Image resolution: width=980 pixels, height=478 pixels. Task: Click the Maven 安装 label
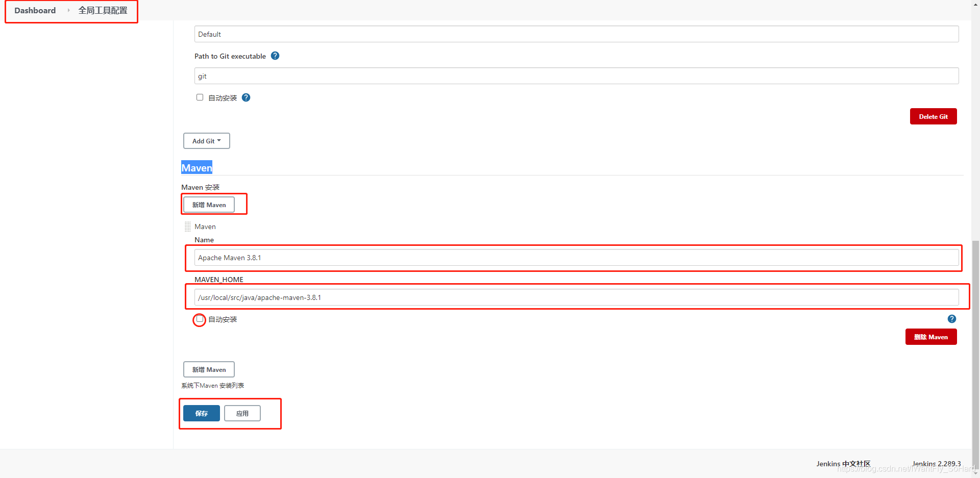tap(200, 187)
